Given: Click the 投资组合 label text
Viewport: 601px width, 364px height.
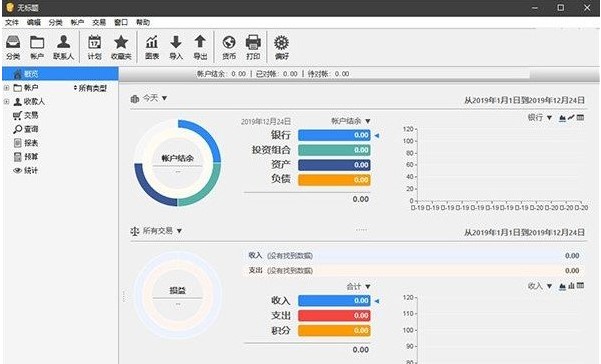Looking at the screenshot, I should [271, 150].
